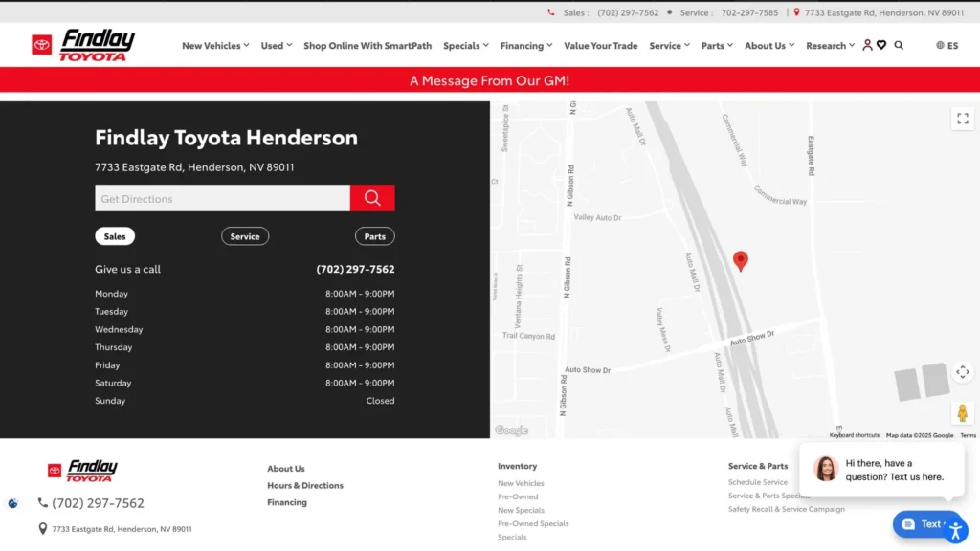The image size is (980, 551).
Task: Click the footer Findlay Toyota logo
Action: (x=82, y=471)
